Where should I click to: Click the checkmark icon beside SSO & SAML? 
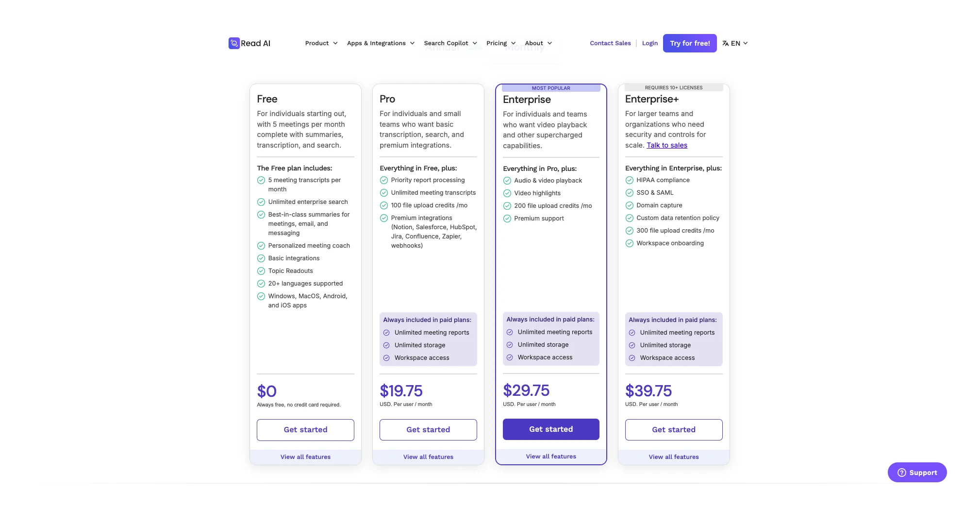(629, 193)
